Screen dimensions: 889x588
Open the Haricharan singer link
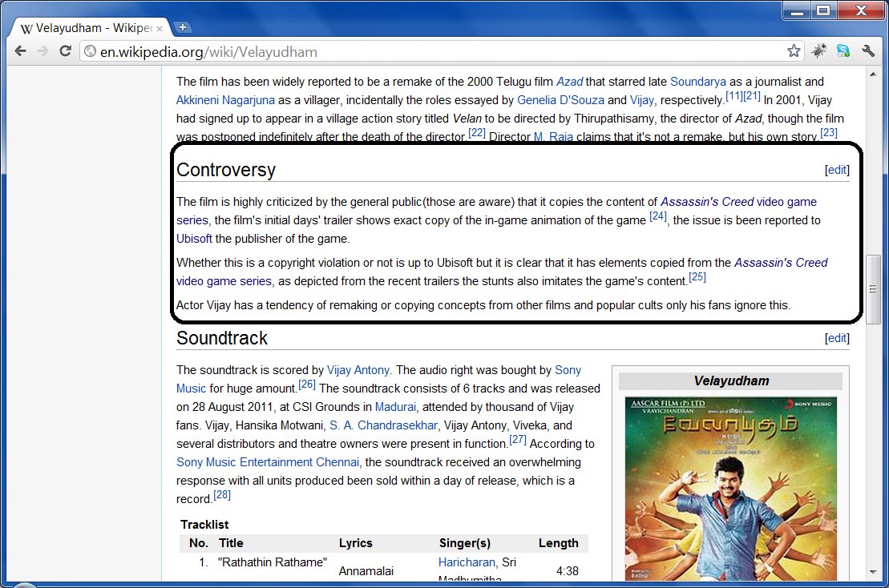[467, 562]
